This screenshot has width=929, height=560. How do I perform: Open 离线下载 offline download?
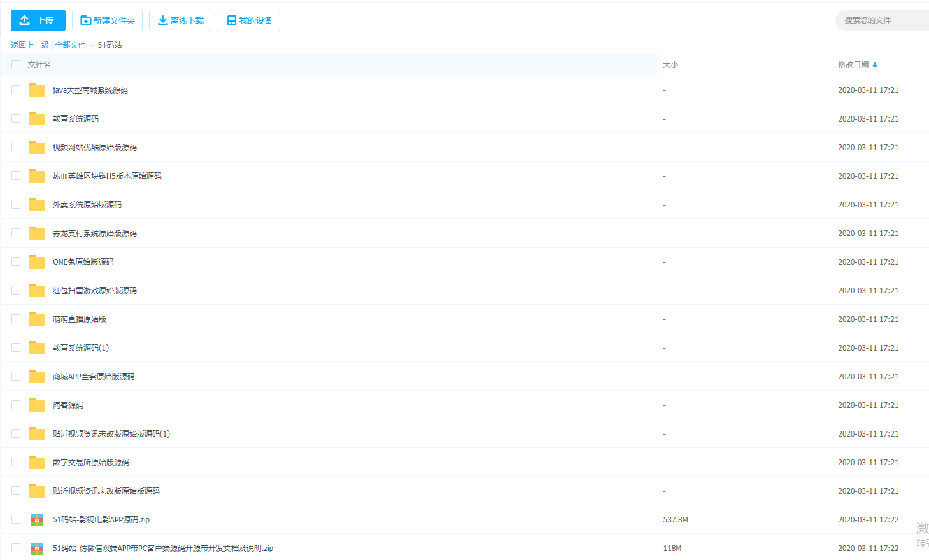[x=180, y=20]
